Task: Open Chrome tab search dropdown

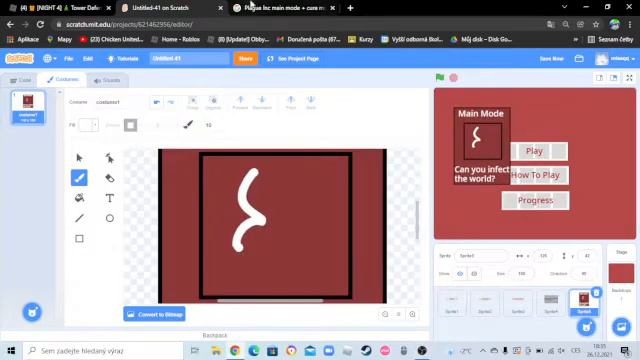Action: [x=564, y=7]
